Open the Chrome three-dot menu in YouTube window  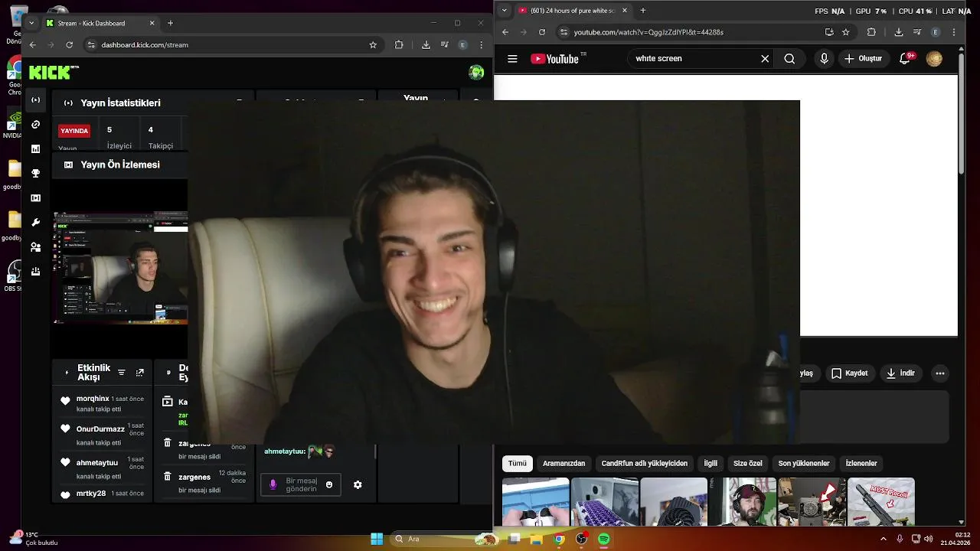coord(954,32)
